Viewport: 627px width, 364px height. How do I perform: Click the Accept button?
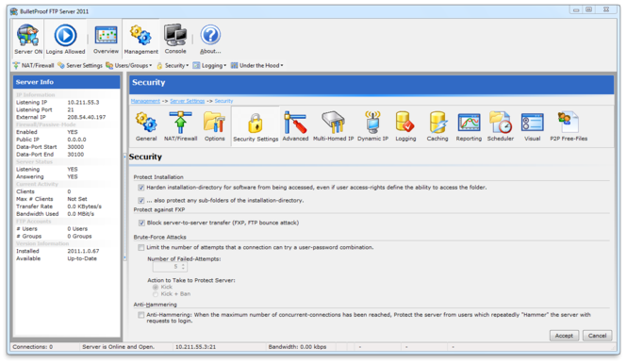click(564, 336)
